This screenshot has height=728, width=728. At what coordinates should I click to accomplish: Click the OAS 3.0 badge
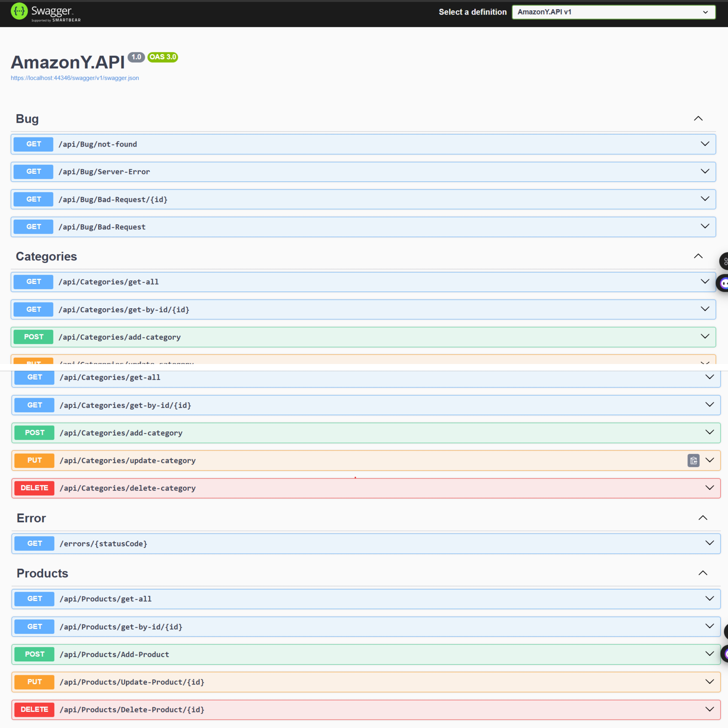[163, 57]
